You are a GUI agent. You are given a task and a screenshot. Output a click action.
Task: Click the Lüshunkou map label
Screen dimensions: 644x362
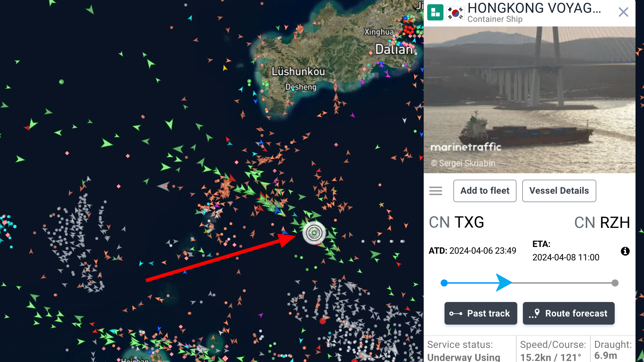[298, 72]
